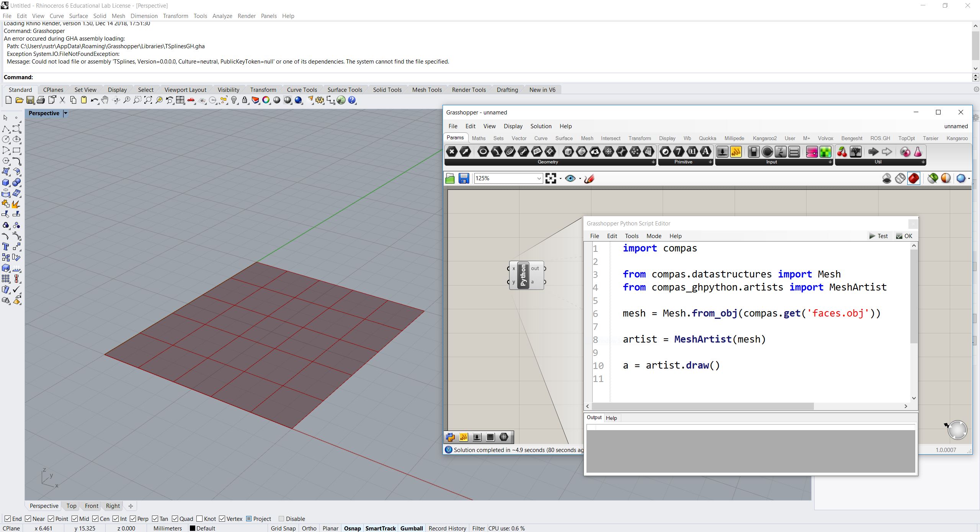Open the Solution menu in Grasshopper
The image size is (980, 532).
click(541, 126)
